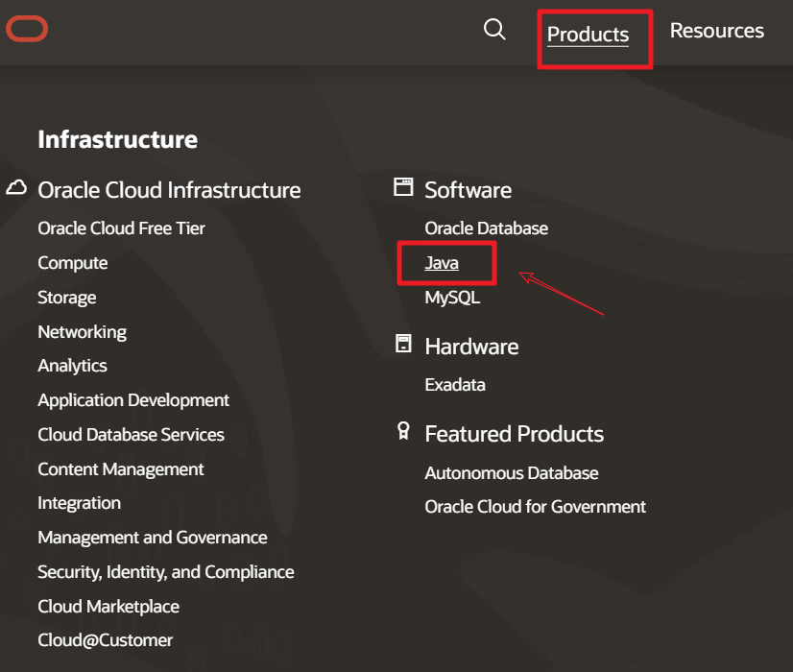The width and height of the screenshot is (793, 672).
Task: Click the ribbon icon beside Featured Products
Action: (x=403, y=431)
